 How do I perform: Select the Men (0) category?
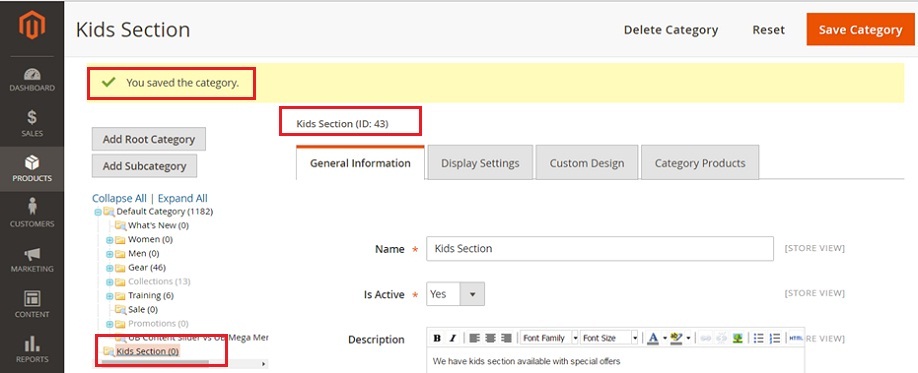coord(143,254)
